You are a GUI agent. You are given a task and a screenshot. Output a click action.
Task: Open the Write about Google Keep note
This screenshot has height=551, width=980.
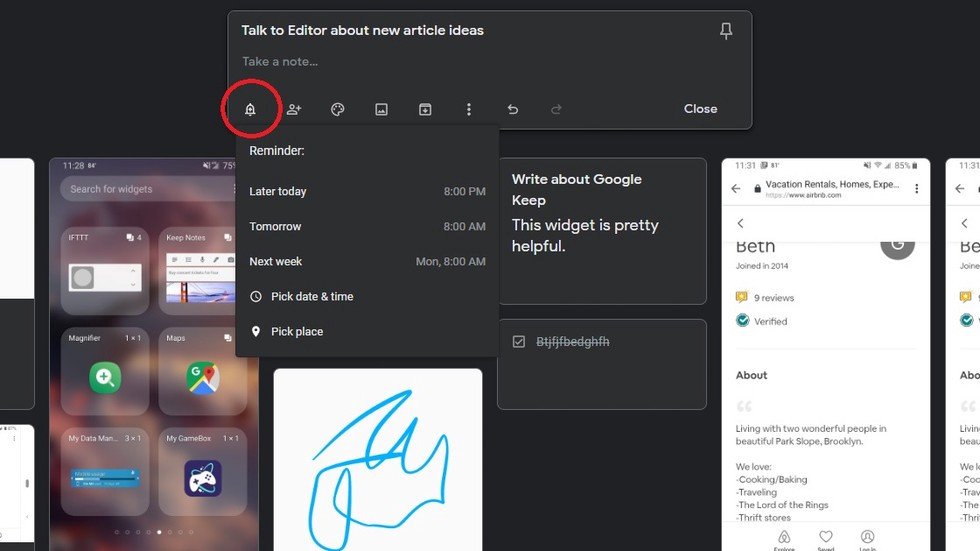point(601,230)
